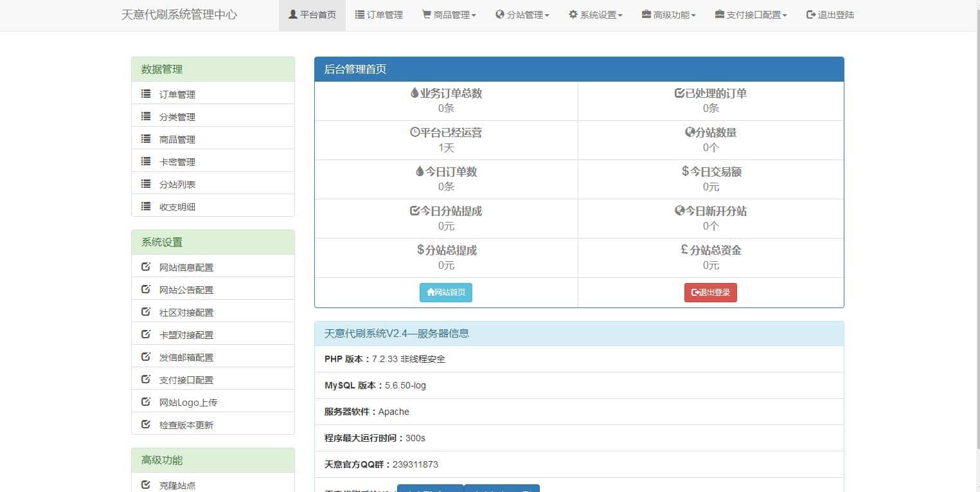Click the edit icon beside 网站Logo上传
The image size is (980, 492).
[146, 402]
